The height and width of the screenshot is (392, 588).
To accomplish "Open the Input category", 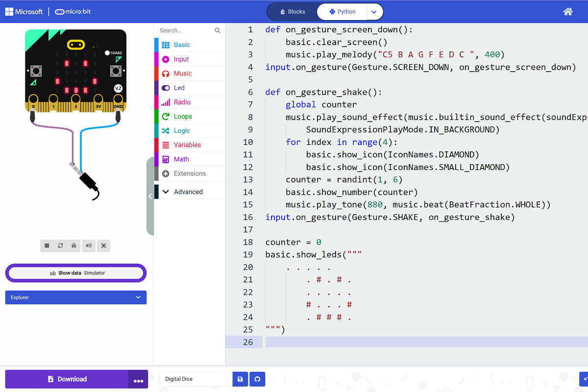I will pos(190,59).
